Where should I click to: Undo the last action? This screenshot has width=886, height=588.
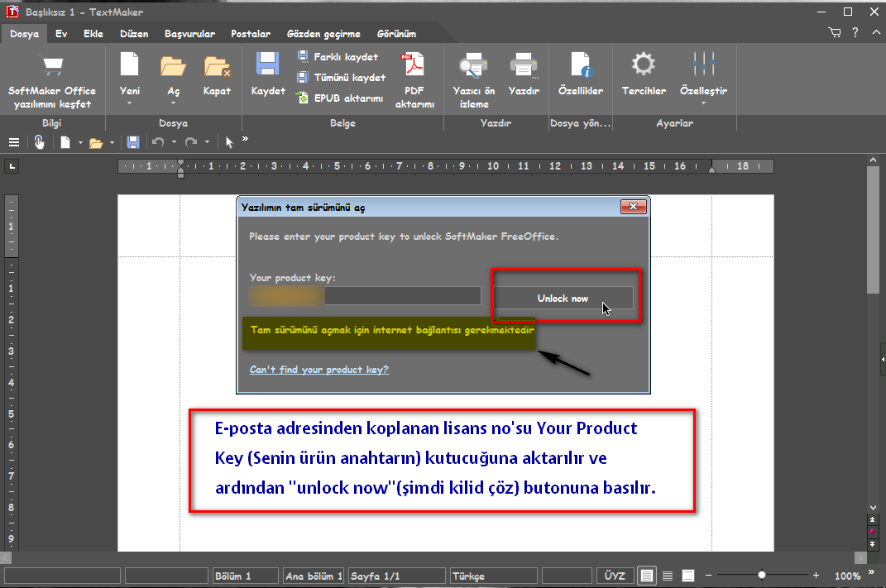(x=158, y=142)
